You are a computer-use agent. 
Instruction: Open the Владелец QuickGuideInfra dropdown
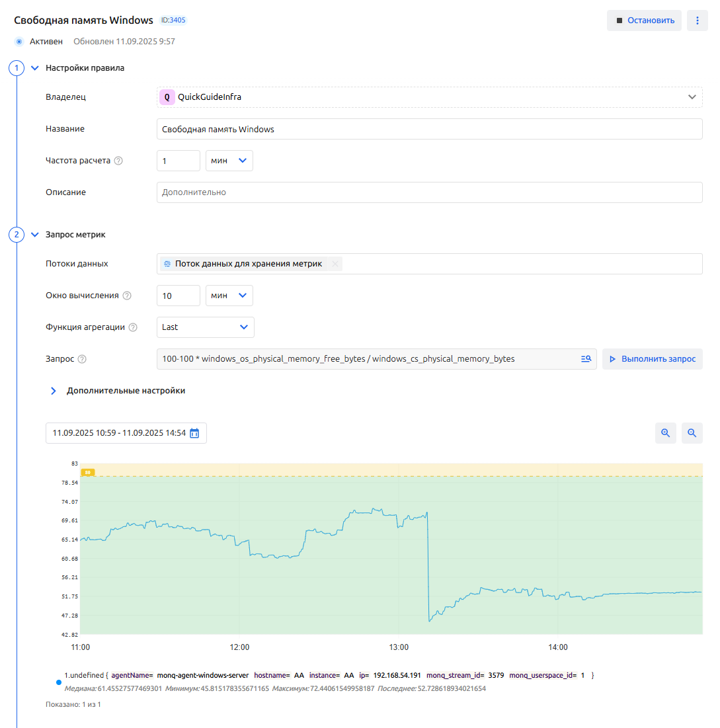click(692, 97)
